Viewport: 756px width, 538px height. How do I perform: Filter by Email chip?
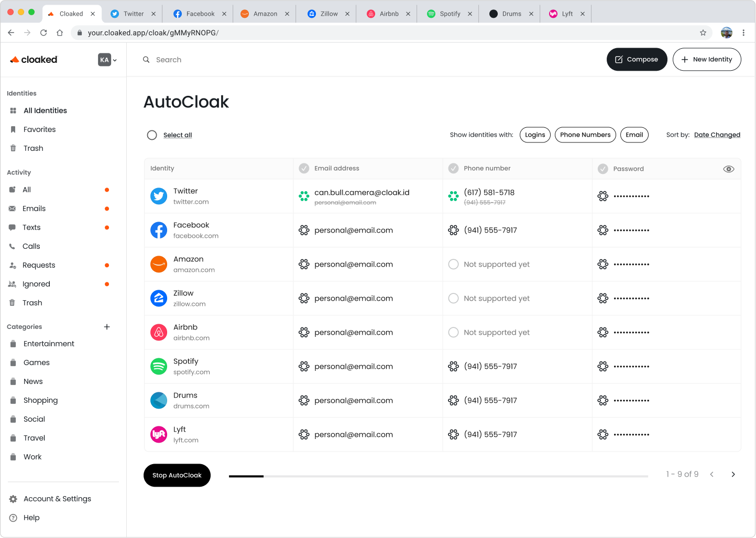(x=634, y=135)
